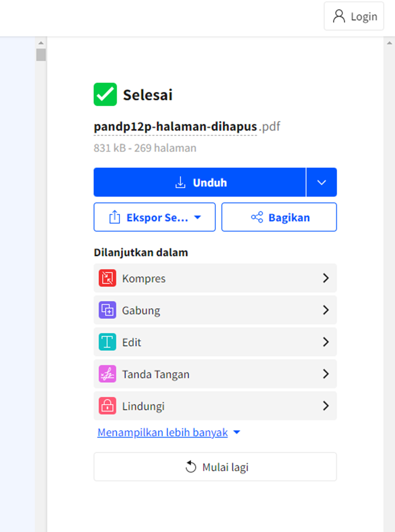Image resolution: width=395 pixels, height=532 pixels.
Task: Open the dropdown arrow beside Unduh
Action: click(321, 182)
